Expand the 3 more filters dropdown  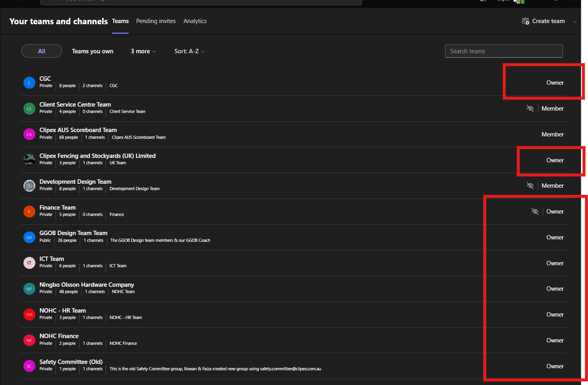click(x=143, y=51)
